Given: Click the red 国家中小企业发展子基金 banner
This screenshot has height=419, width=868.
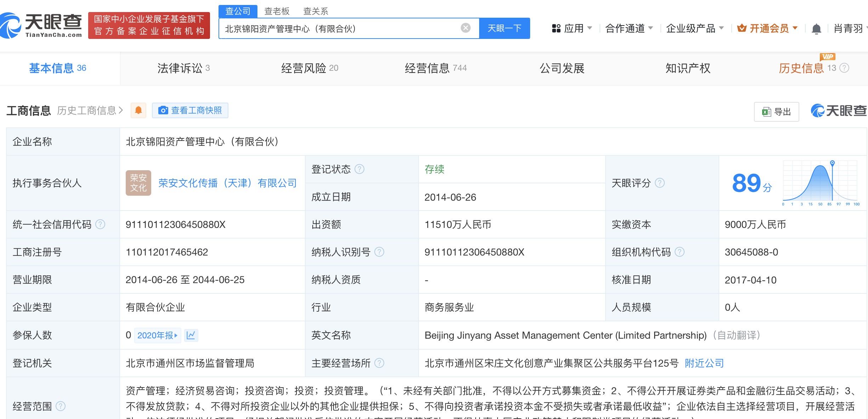Looking at the screenshot, I should [x=149, y=25].
